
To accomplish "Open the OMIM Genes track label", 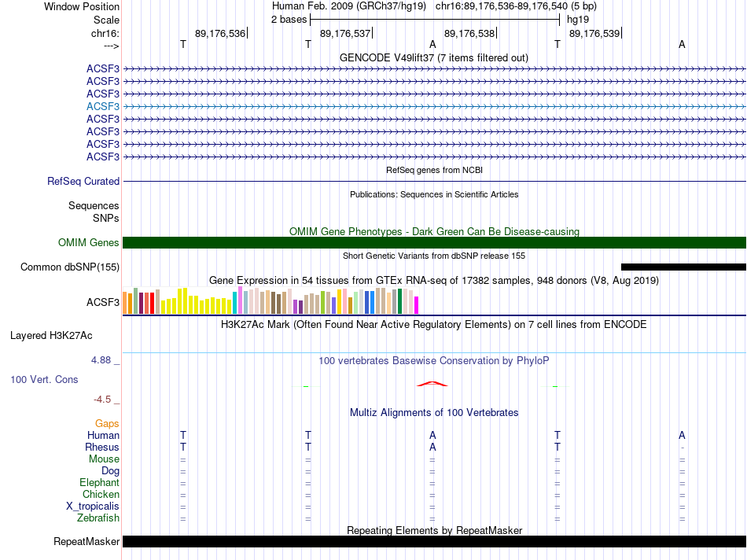I will (x=88, y=242).
